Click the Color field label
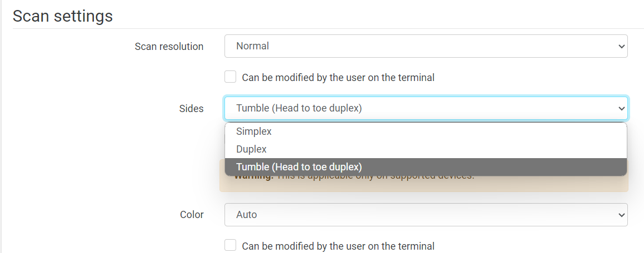 click(x=192, y=215)
